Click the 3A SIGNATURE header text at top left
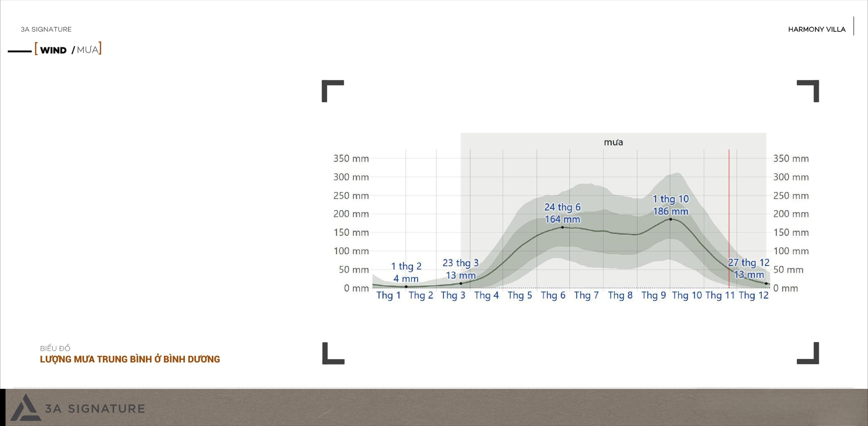868x426 pixels. (46, 29)
